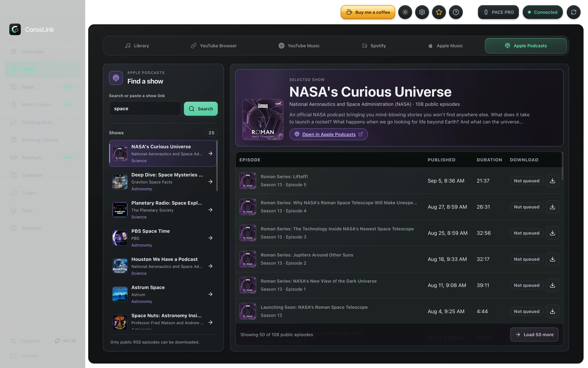The height and width of the screenshot is (368, 588).
Task: Click the arrow next to Deep Dive: Space Mysteries
Action: (x=210, y=182)
